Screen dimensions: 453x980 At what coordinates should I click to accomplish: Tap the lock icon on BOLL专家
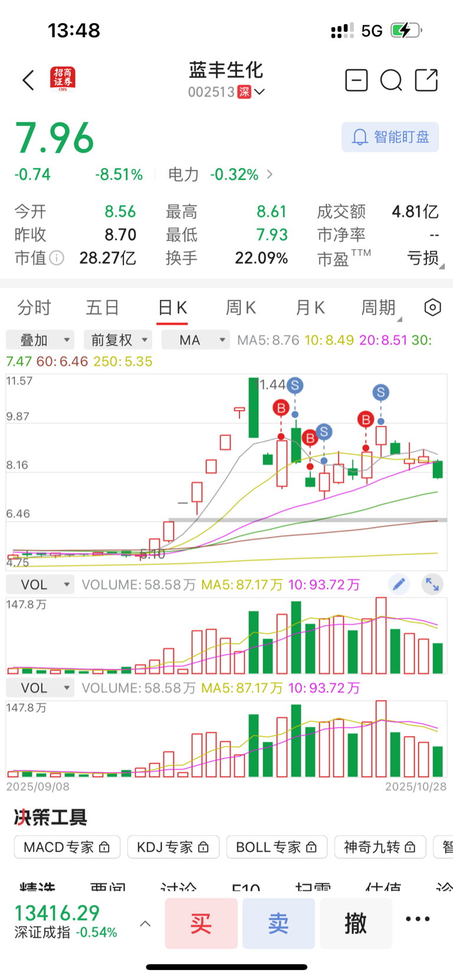(x=311, y=847)
